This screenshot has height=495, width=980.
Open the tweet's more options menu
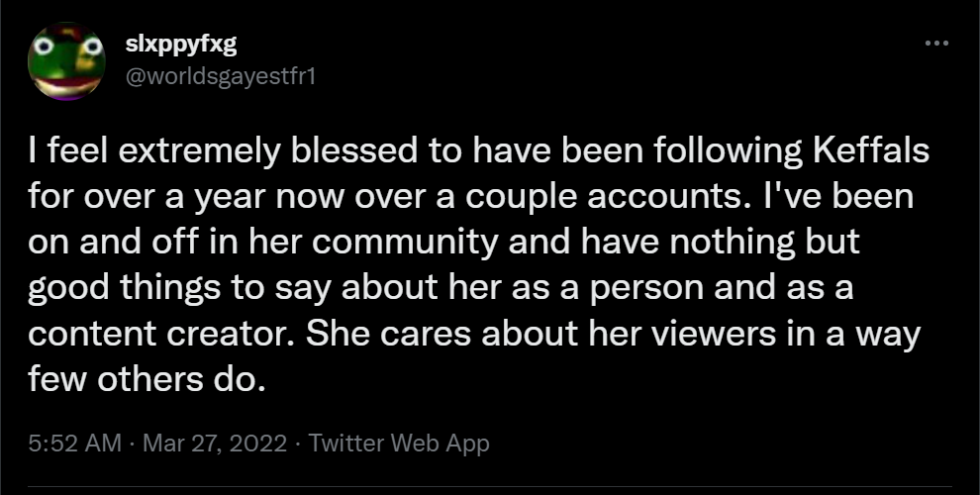[935, 45]
